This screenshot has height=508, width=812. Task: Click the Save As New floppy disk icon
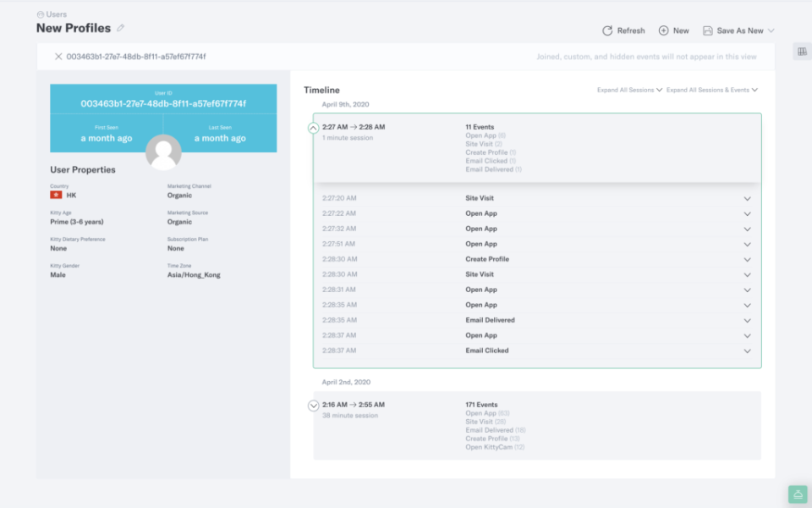[709, 30]
